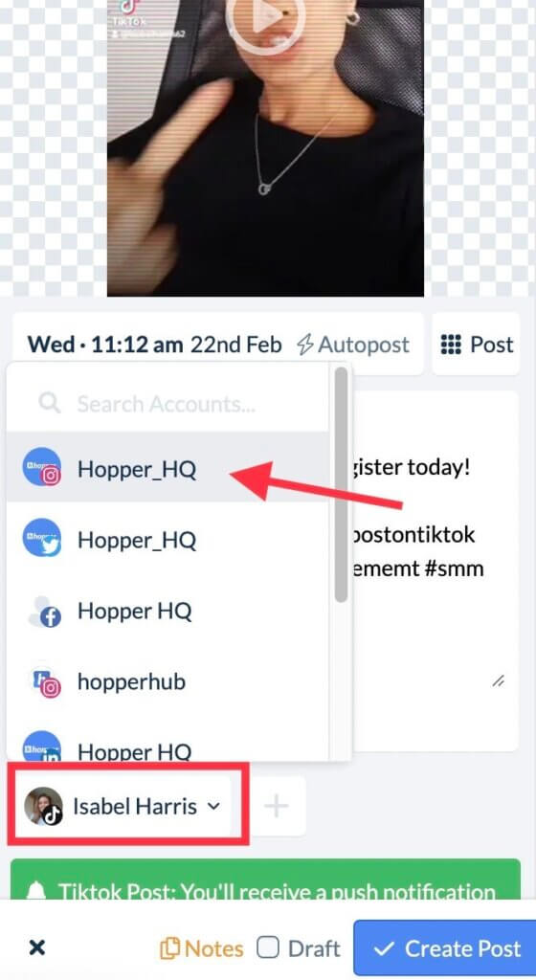Open the grid Post type button
Image resolution: width=536 pixels, height=980 pixels.
click(476, 345)
